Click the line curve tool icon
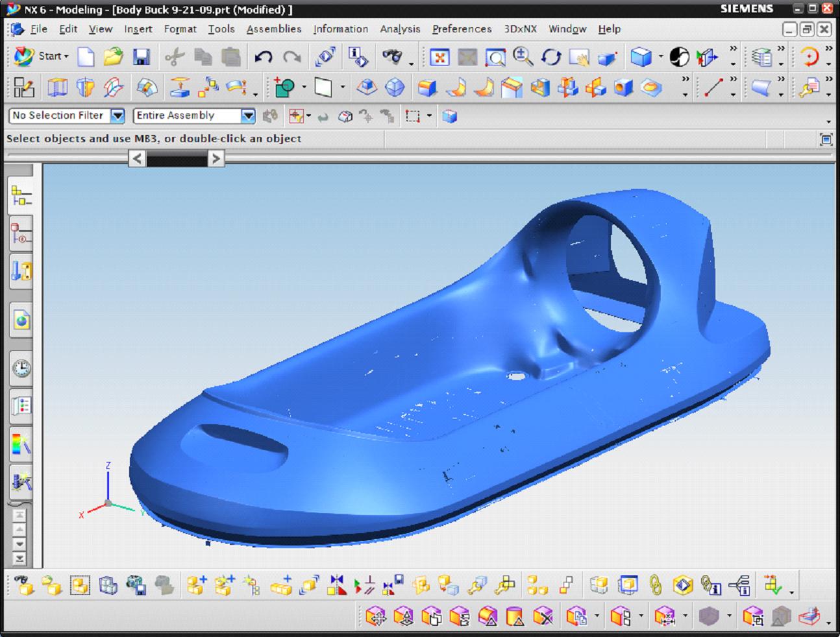This screenshot has height=637, width=840. (x=713, y=87)
